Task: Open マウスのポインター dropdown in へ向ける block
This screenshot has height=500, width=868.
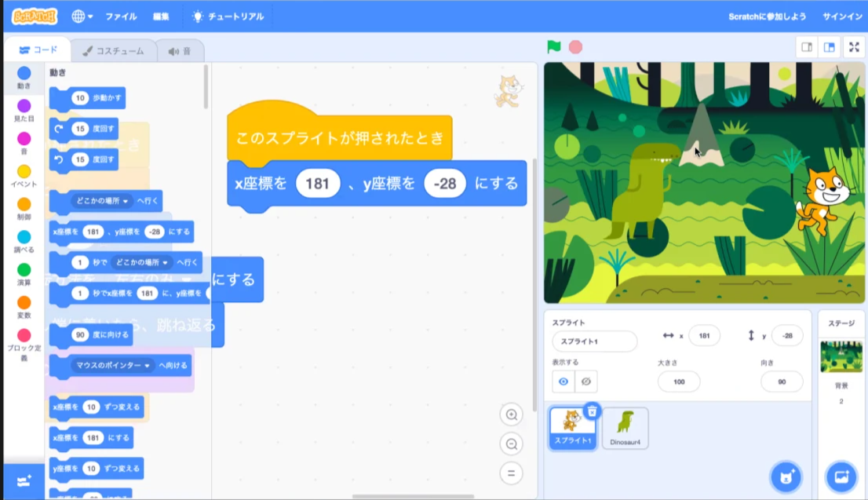Action: (x=113, y=366)
